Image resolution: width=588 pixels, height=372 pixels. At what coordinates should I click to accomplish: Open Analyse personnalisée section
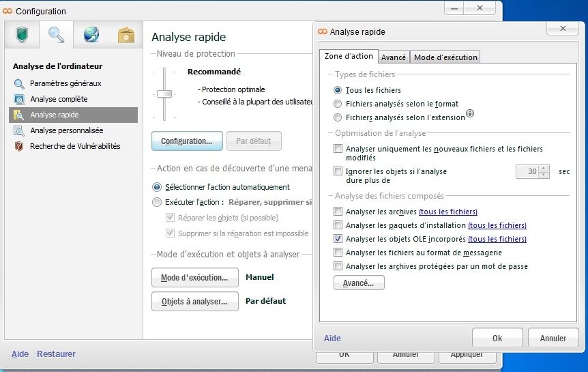(x=73, y=130)
